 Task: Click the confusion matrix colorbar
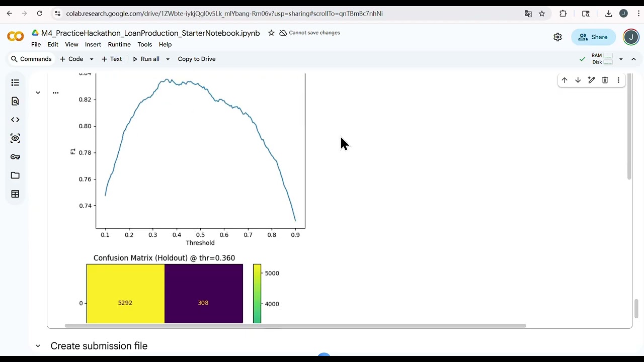click(x=257, y=294)
